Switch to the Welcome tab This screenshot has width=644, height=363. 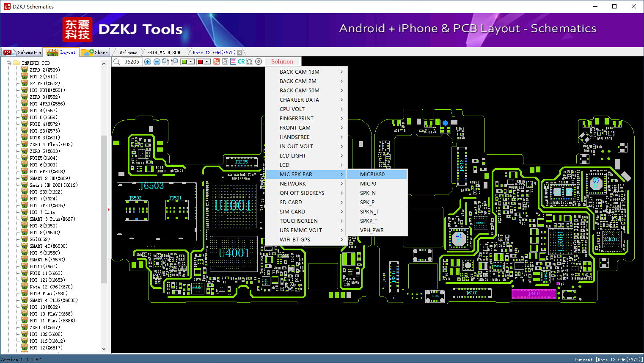pyautogui.click(x=128, y=53)
